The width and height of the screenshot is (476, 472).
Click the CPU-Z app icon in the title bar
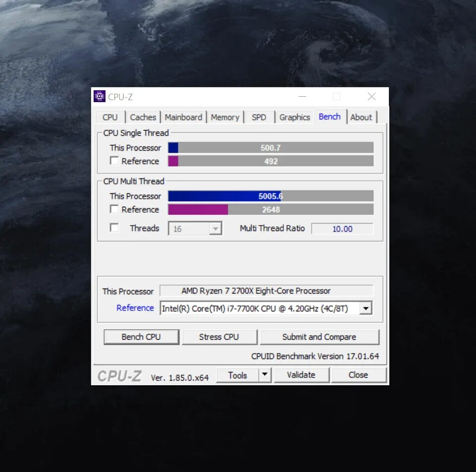pyautogui.click(x=99, y=96)
